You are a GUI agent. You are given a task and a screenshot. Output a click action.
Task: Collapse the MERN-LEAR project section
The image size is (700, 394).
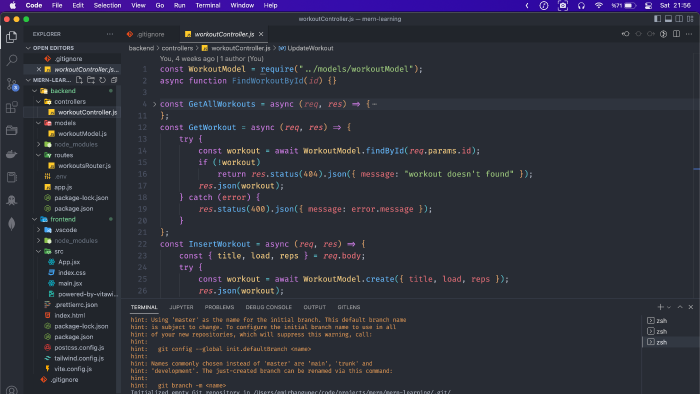click(29, 80)
